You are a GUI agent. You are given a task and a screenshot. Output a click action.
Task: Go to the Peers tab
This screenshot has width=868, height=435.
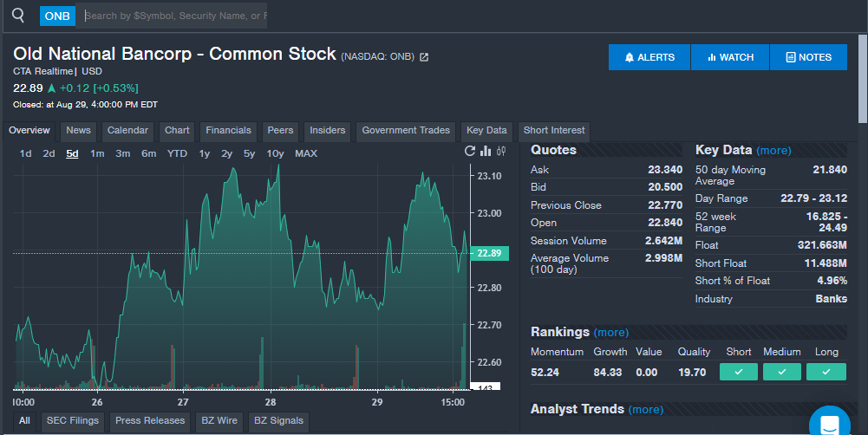(x=280, y=131)
